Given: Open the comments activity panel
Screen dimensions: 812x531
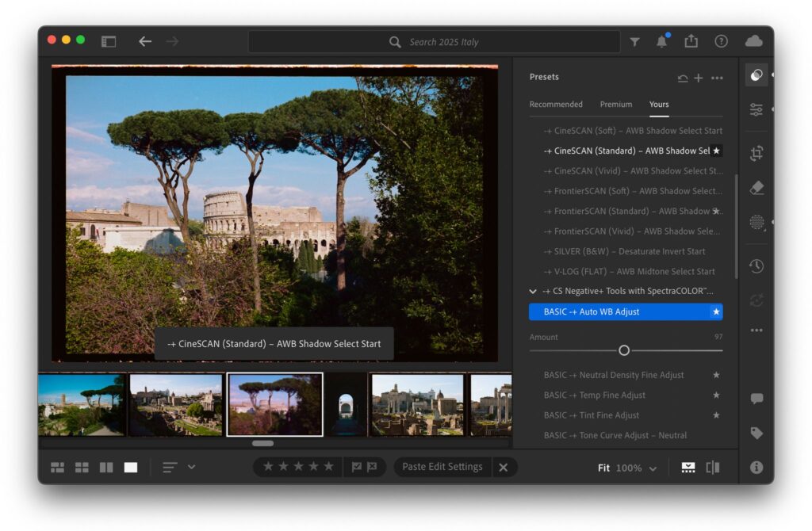Looking at the screenshot, I should pyautogui.click(x=756, y=399).
